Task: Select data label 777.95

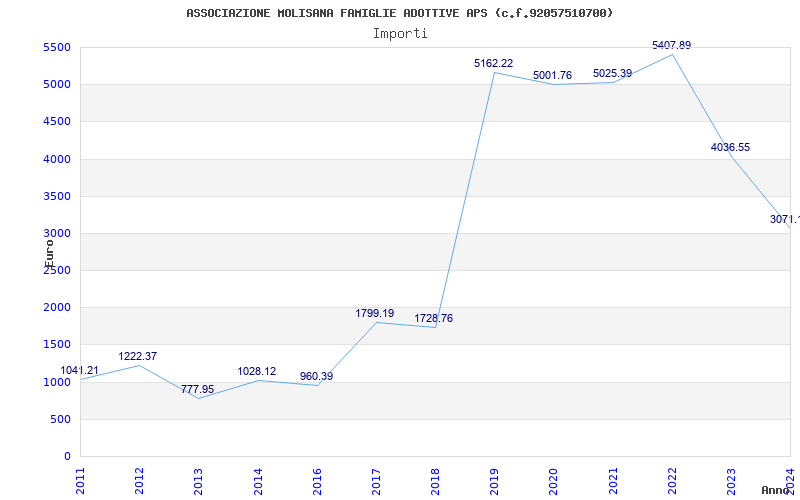Action: coord(197,390)
